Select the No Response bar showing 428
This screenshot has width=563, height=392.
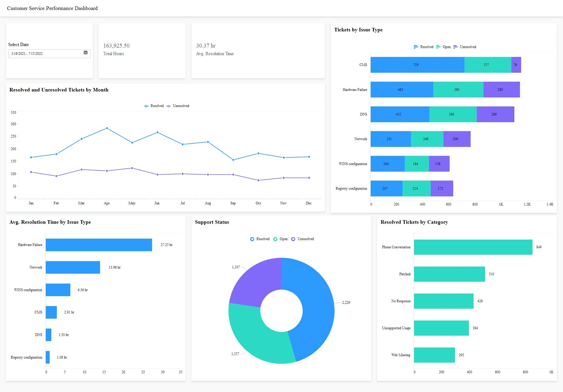(444, 301)
